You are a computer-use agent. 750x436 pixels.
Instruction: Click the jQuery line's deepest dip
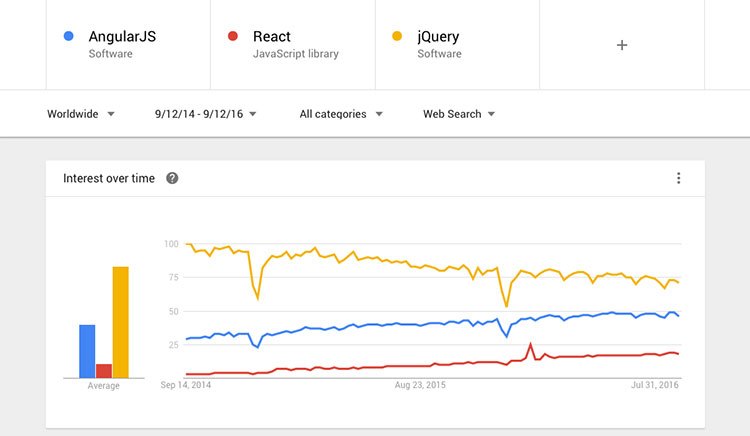(x=506, y=305)
